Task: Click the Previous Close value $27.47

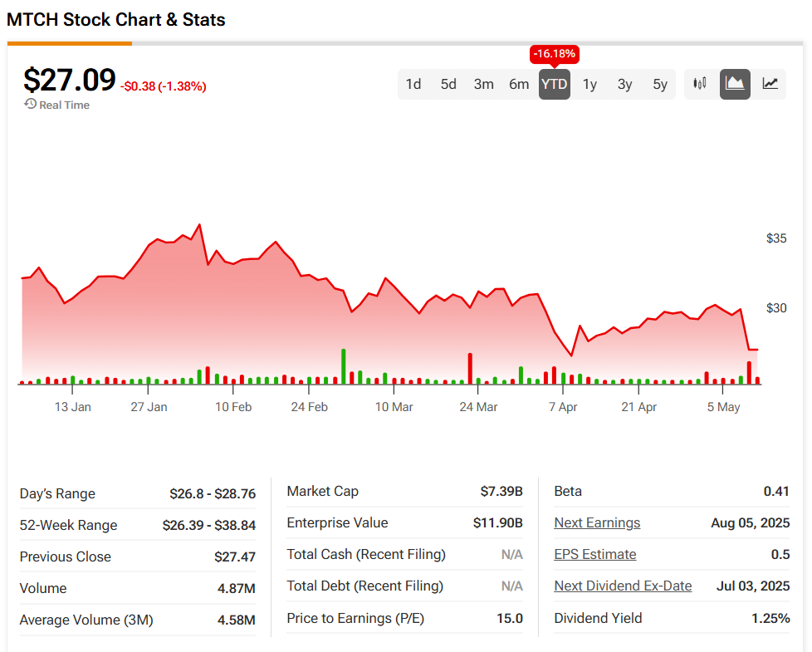Action: point(235,557)
